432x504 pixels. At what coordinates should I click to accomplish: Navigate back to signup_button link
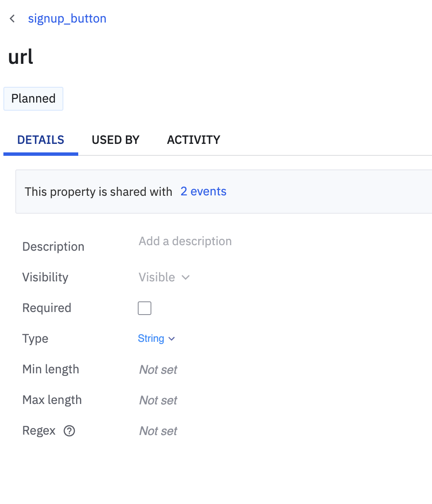(x=67, y=19)
